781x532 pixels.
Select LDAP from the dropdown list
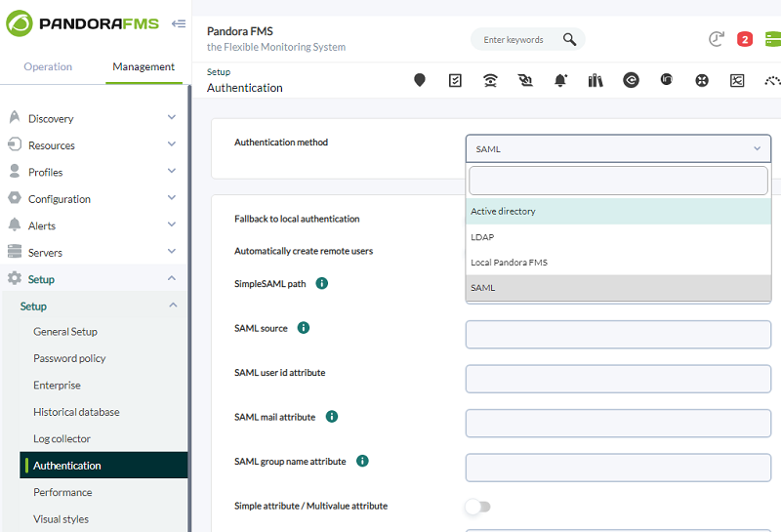(618, 237)
